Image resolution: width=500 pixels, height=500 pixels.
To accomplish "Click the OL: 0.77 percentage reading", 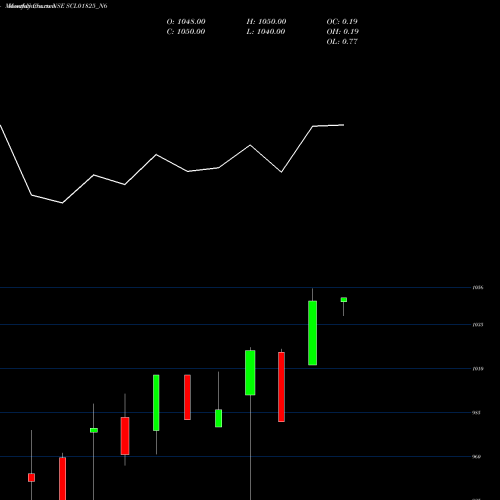I will coord(342,42).
